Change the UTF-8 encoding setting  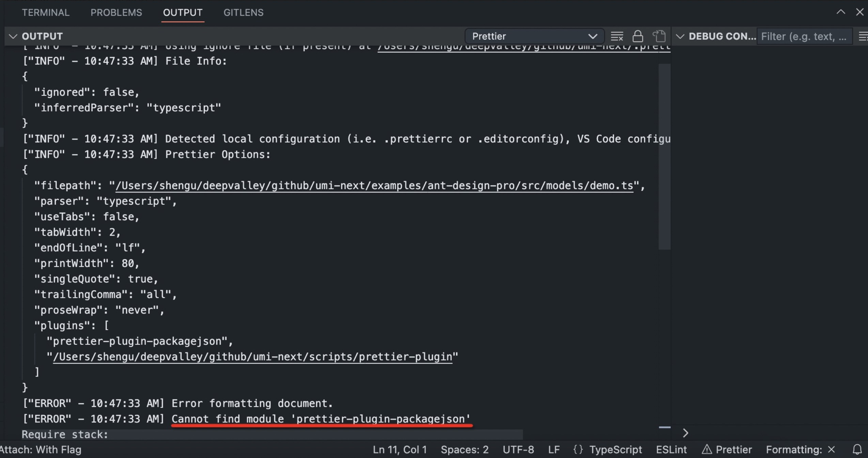pos(518,450)
